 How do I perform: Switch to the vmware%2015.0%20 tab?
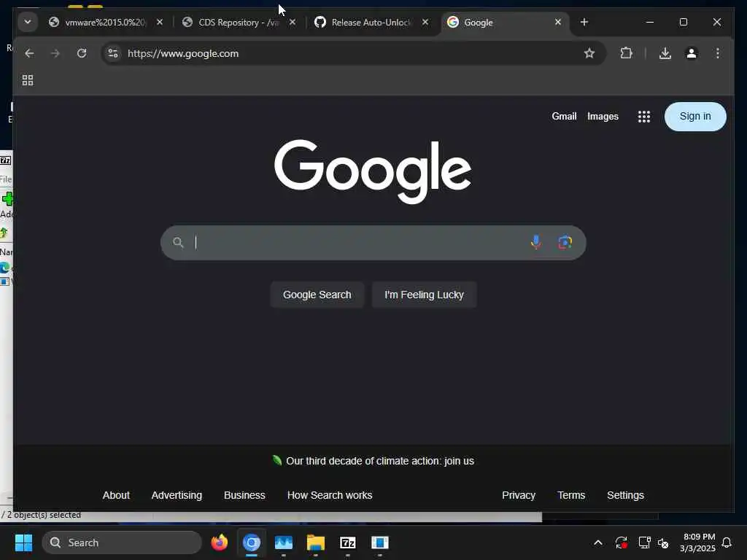tap(105, 23)
